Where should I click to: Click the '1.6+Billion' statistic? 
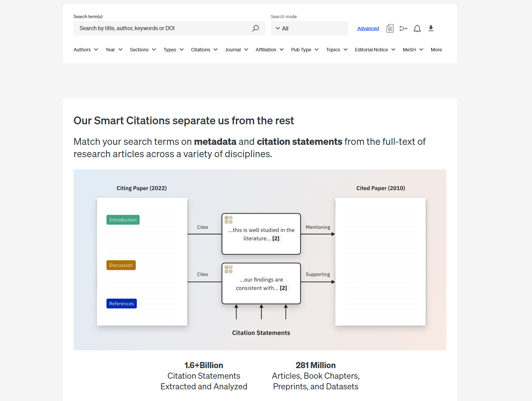coord(204,365)
